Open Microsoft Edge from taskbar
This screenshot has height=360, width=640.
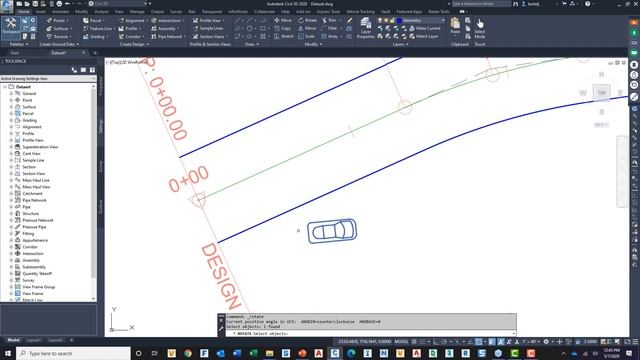pos(351,353)
